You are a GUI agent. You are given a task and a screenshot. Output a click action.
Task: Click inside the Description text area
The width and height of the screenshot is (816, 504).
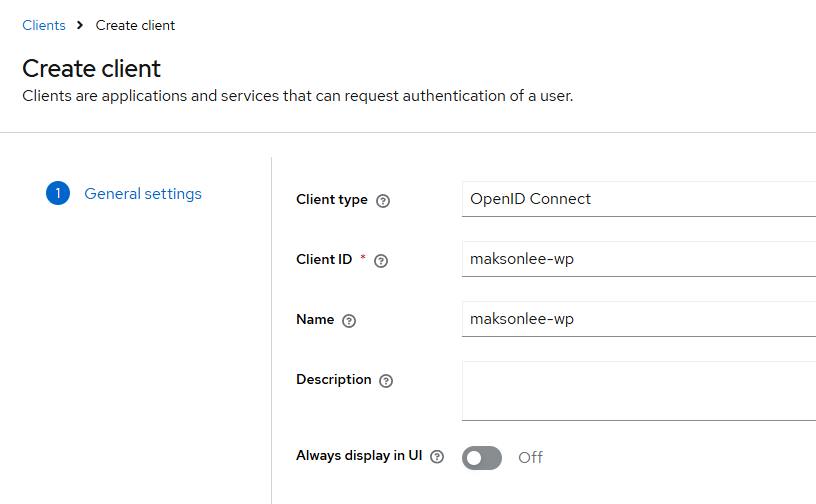(x=638, y=391)
